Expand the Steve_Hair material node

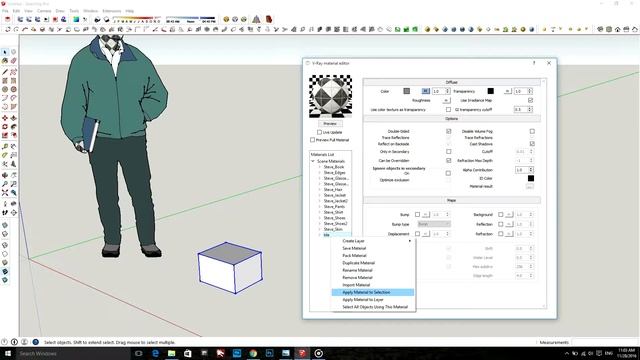tap(320, 189)
